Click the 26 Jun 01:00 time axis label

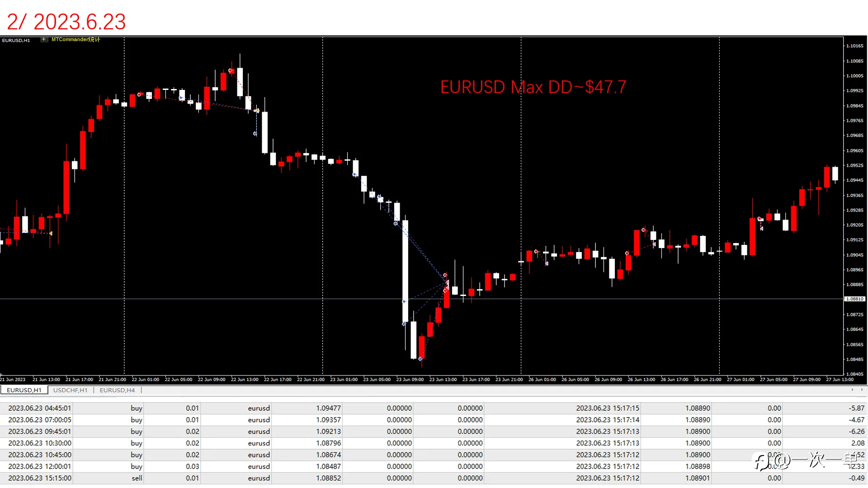coord(542,380)
